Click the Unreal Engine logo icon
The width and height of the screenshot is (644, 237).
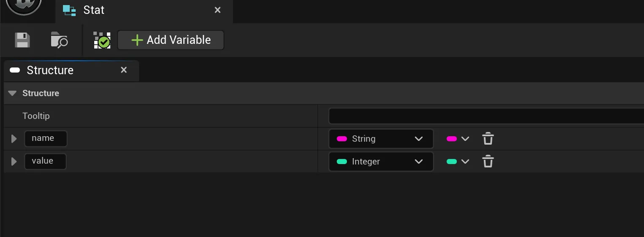click(24, 6)
